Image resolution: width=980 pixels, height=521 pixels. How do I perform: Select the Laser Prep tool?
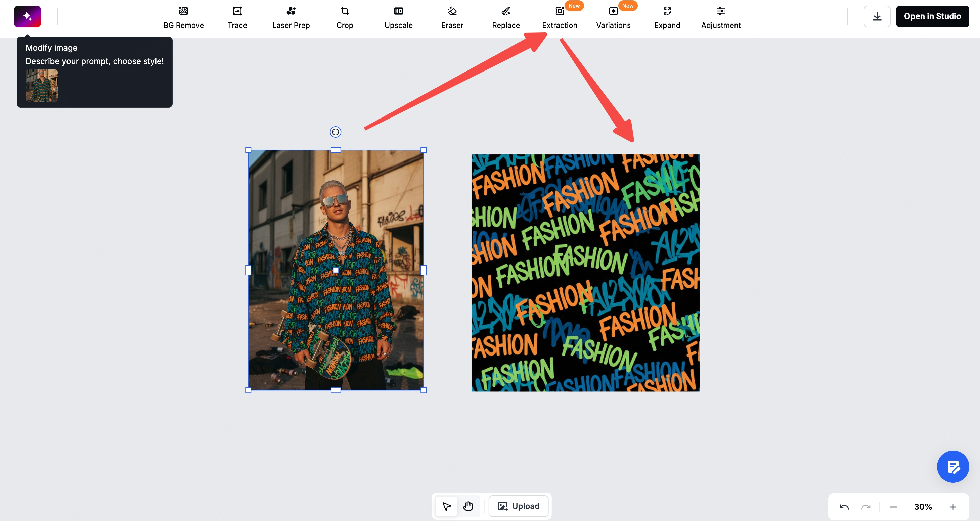tap(291, 18)
